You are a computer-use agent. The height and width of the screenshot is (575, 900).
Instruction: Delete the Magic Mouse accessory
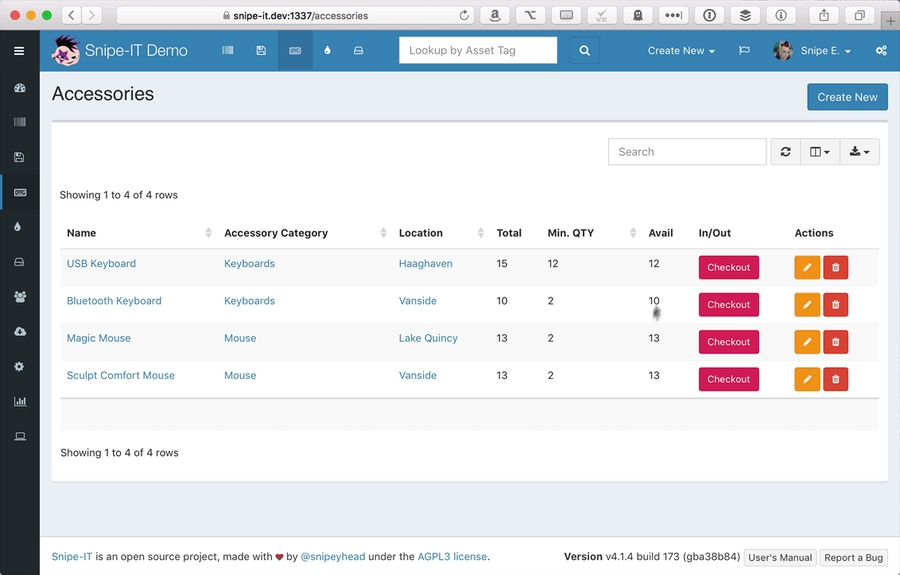tap(835, 342)
